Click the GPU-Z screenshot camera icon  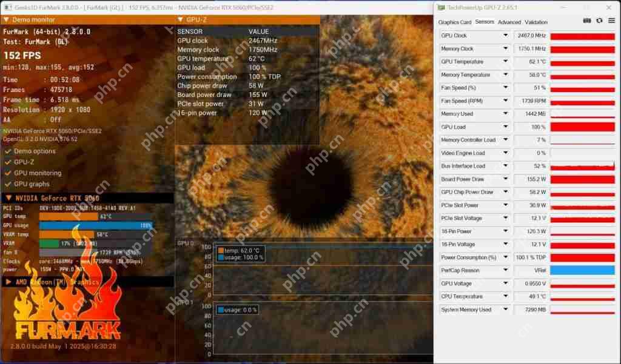(x=587, y=21)
